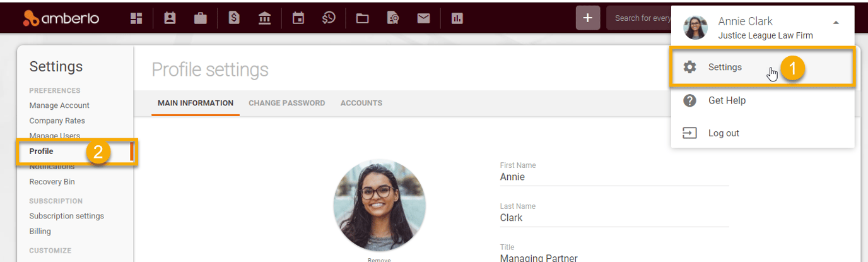The image size is (868, 262).
Task: Click the amberlo logo
Action: [61, 18]
